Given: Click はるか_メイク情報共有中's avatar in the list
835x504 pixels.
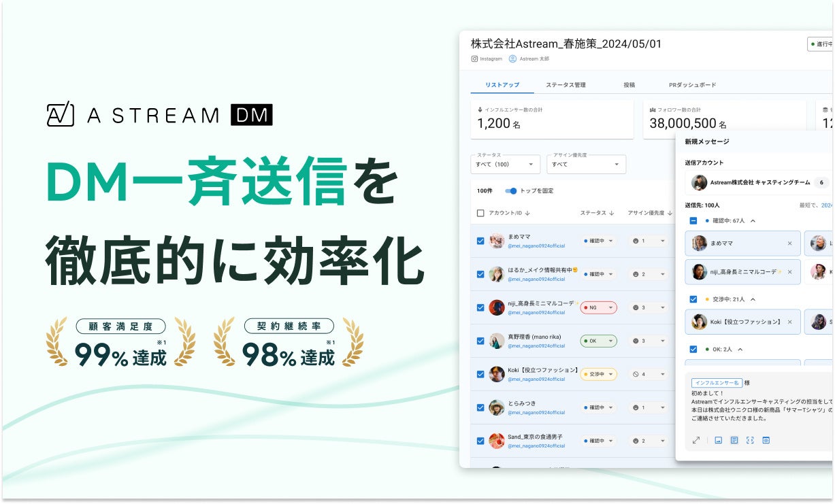Looking at the screenshot, I should pos(497,274).
